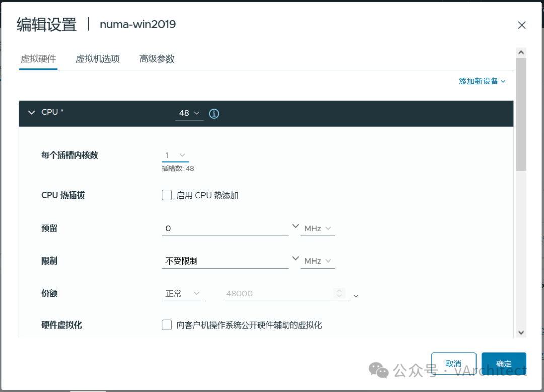Image resolution: width=544 pixels, height=392 pixels.
Task: Click the 份额 48000 stepper arrows
Action: (x=339, y=293)
